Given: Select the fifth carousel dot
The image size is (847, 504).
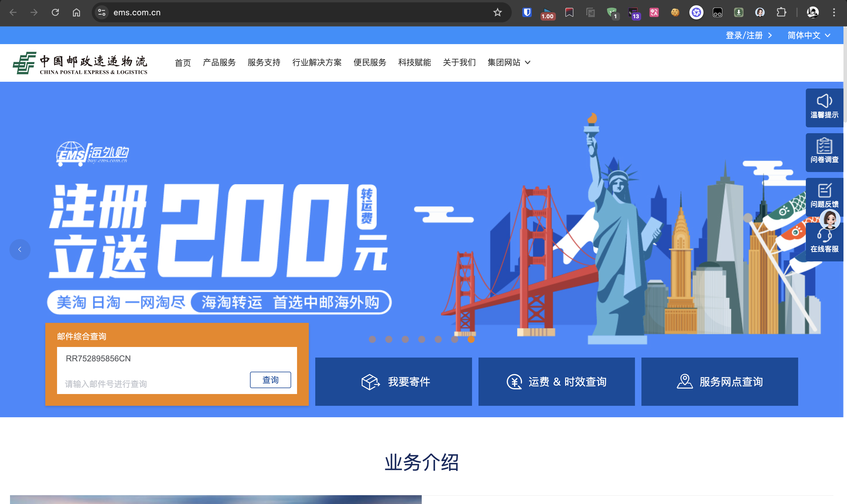Looking at the screenshot, I should 438,339.
